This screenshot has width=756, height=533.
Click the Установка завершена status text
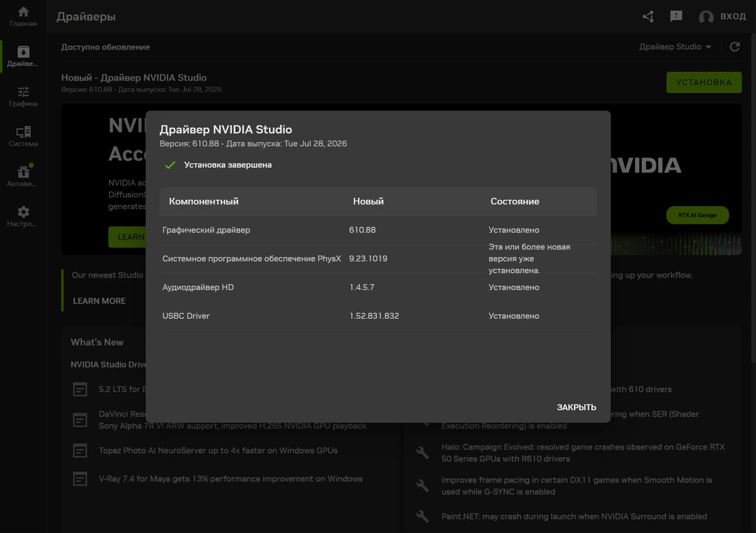pyautogui.click(x=228, y=165)
